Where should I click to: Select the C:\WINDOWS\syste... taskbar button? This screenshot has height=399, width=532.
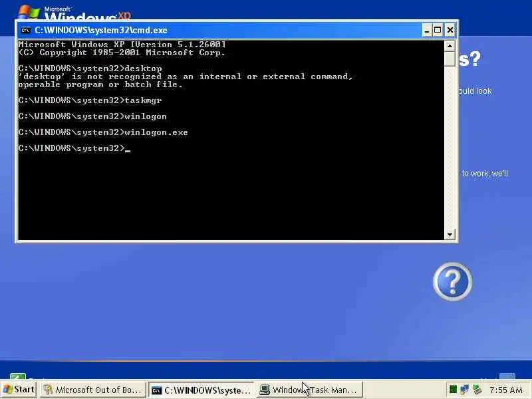(201, 390)
